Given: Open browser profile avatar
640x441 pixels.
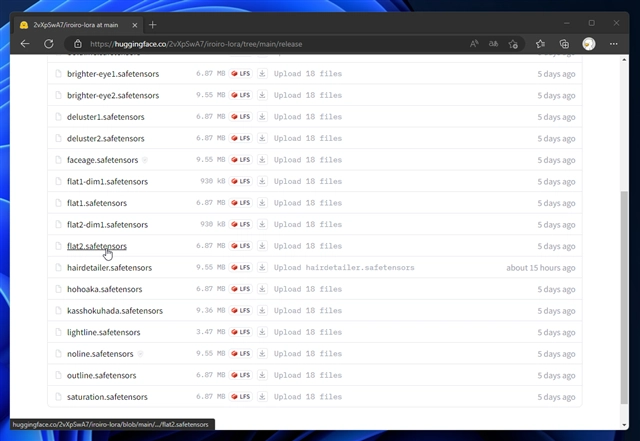Looking at the screenshot, I should [589, 44].
